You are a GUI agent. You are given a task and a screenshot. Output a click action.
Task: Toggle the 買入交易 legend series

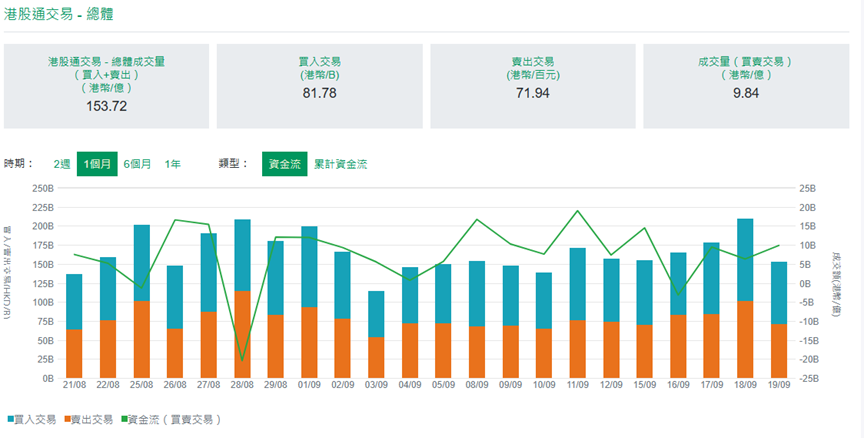coord(32,419)
